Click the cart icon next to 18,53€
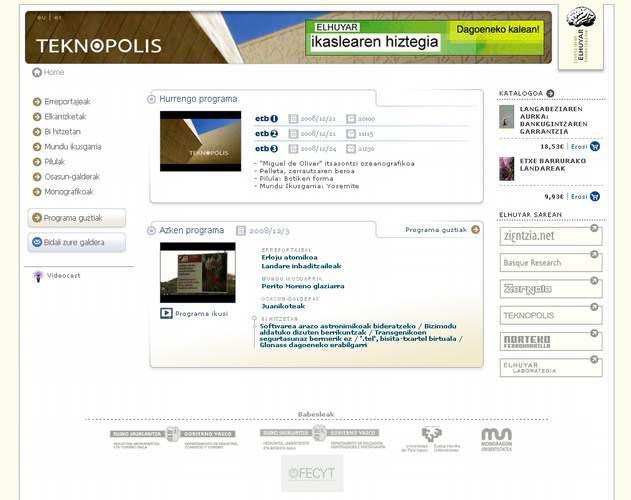 (595, 147)
